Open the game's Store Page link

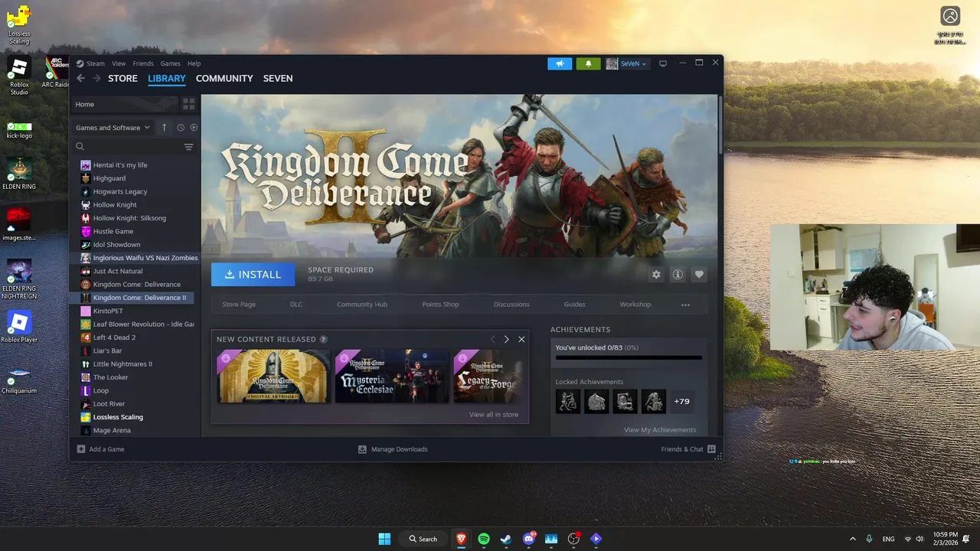(x=239, y=305)
